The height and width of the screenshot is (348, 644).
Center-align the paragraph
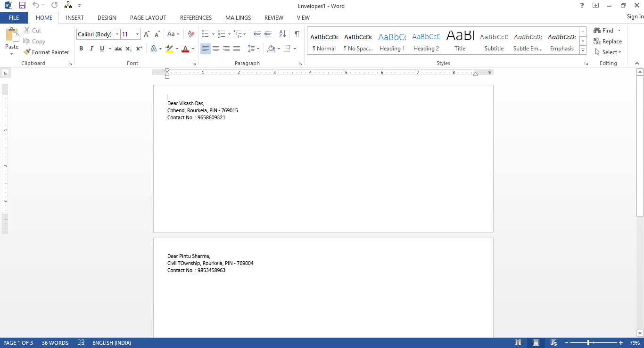(216, 49)
